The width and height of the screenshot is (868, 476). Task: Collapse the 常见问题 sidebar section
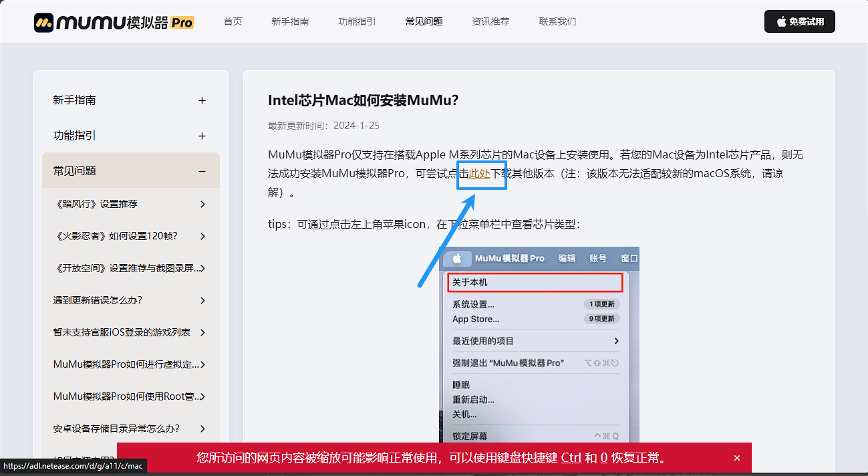(x=202, y=172)
